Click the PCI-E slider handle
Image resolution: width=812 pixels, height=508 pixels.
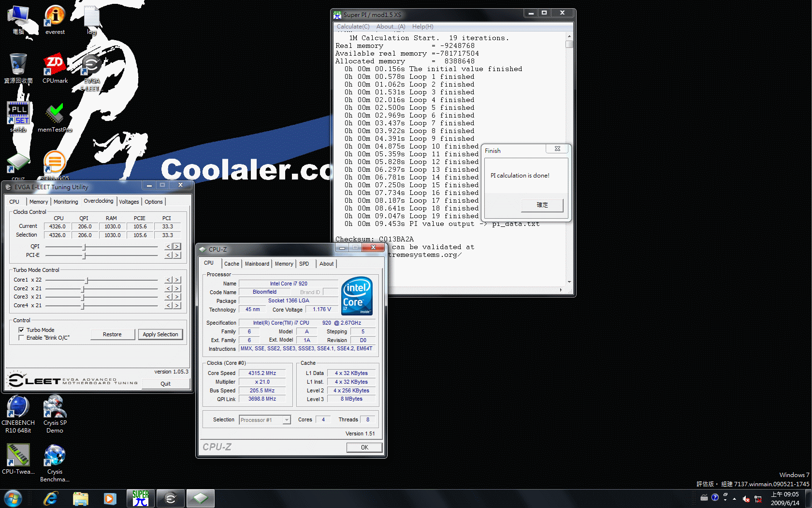point(84,255)
